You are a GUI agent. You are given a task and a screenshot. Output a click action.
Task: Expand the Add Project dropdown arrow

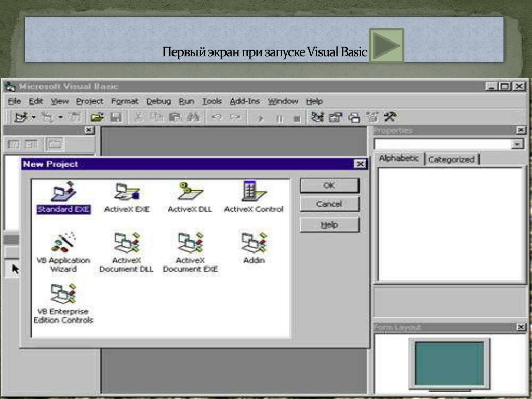[34, 118]
